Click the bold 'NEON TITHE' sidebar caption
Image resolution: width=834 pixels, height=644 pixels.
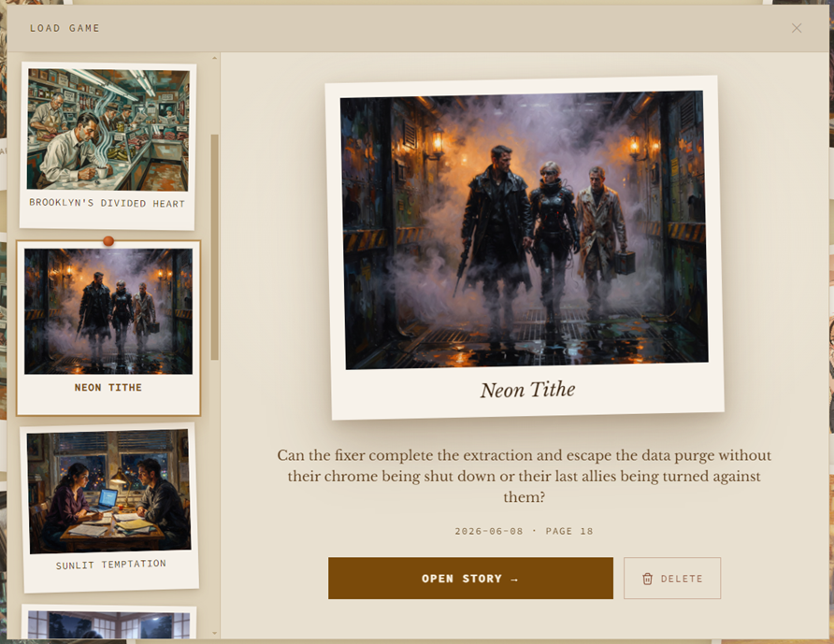click(x=108, y=388)
